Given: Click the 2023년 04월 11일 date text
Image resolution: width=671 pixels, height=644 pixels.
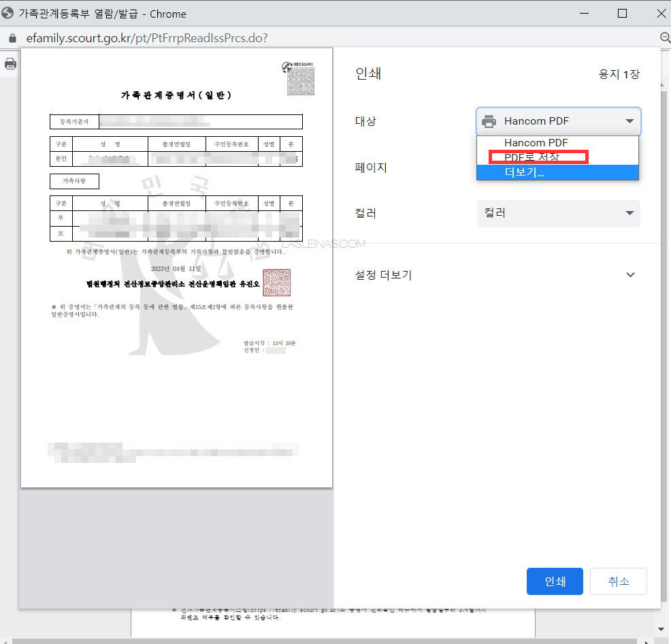Looking at the screenshot, I should (x=176, y=268).
